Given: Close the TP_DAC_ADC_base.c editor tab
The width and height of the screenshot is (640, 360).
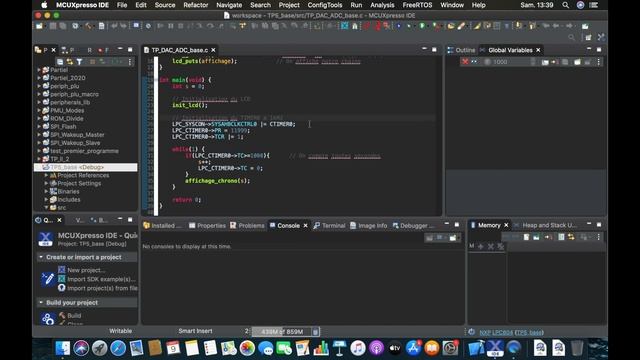Looking at the screenshot, I should point(213,50).
